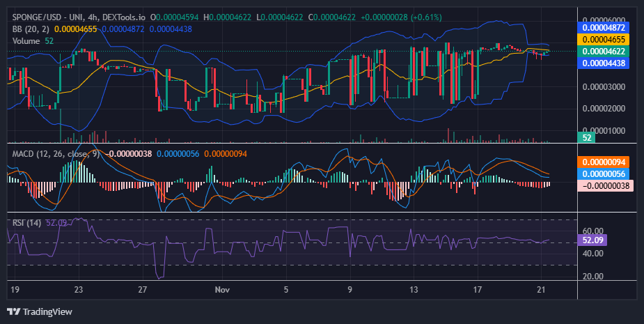
Task: Click the RSI legend value 52.09
Action: pos(56,223)
